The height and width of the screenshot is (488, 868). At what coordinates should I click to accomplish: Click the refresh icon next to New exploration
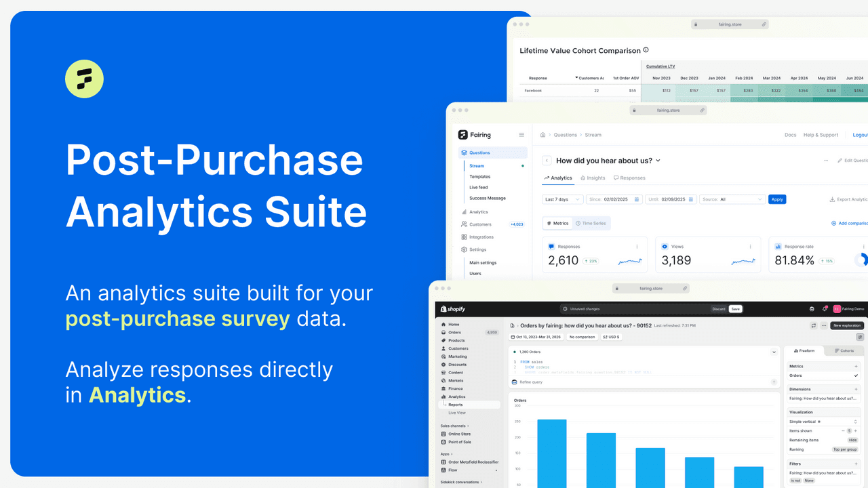(814, 325)
